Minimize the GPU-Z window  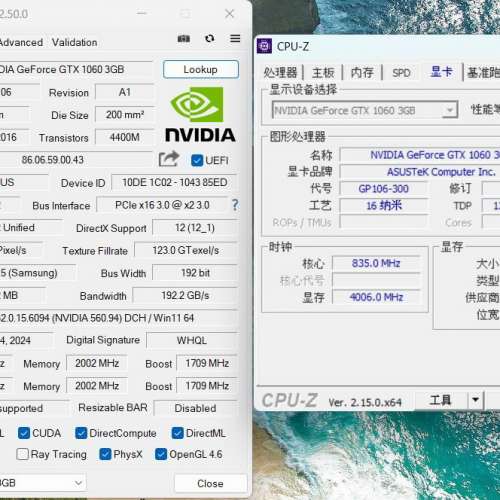[142, 14]
